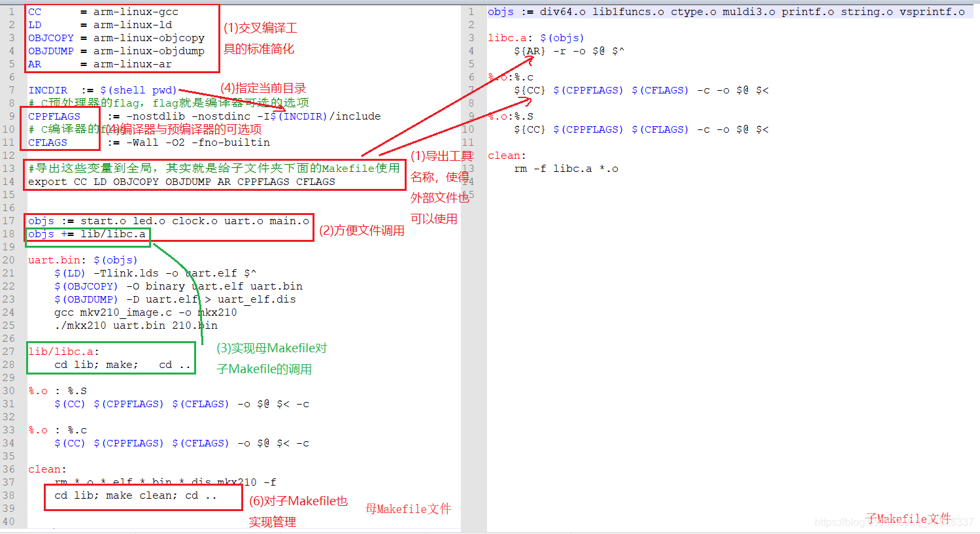Click the 'OBJCOPY = arm-linux-objcopy' line

pyautogui.click(x=116, y=38)
